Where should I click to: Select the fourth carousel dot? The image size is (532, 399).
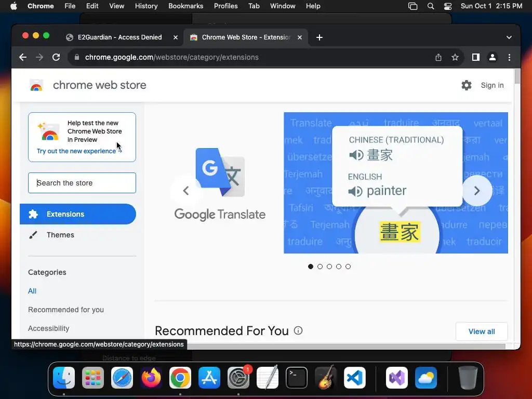(x=339, y=267)
